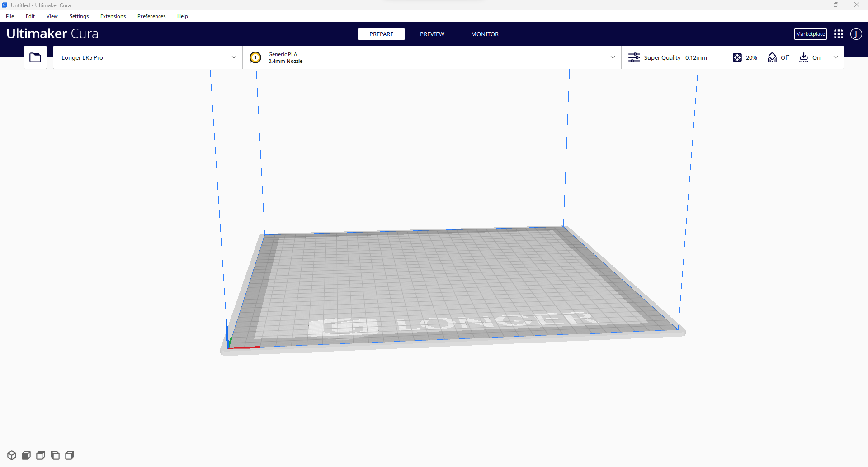Select the front view cube icon
This screenshot has width=868, height=467.
(x=26, y=455)
